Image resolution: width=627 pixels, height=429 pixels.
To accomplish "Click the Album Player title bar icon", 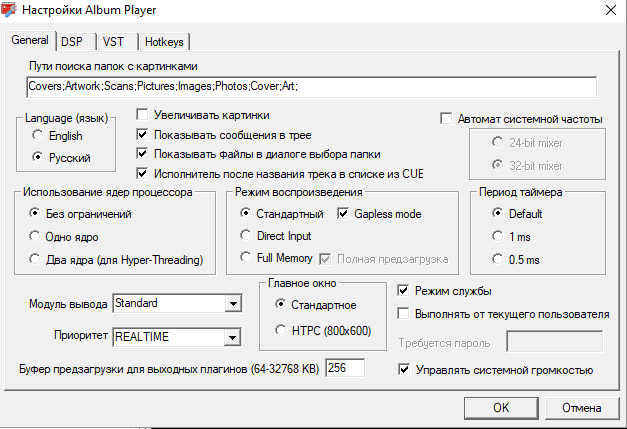I will coord(9,9).
